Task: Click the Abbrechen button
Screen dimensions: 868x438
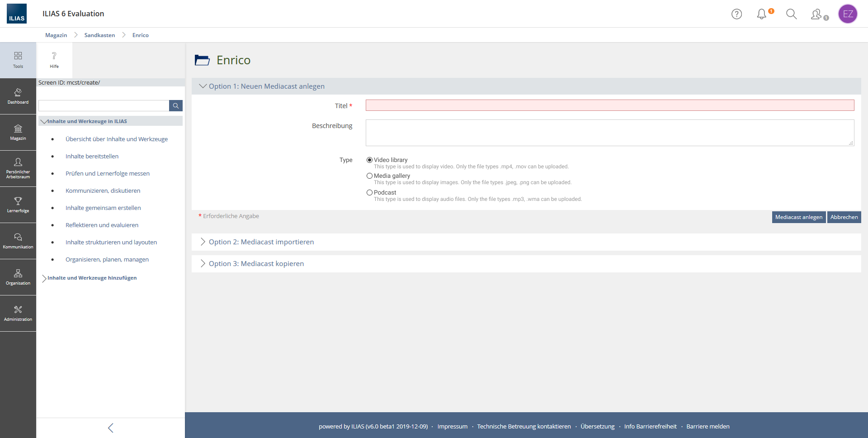Action: pyautogui.click(x=844, y=217)
